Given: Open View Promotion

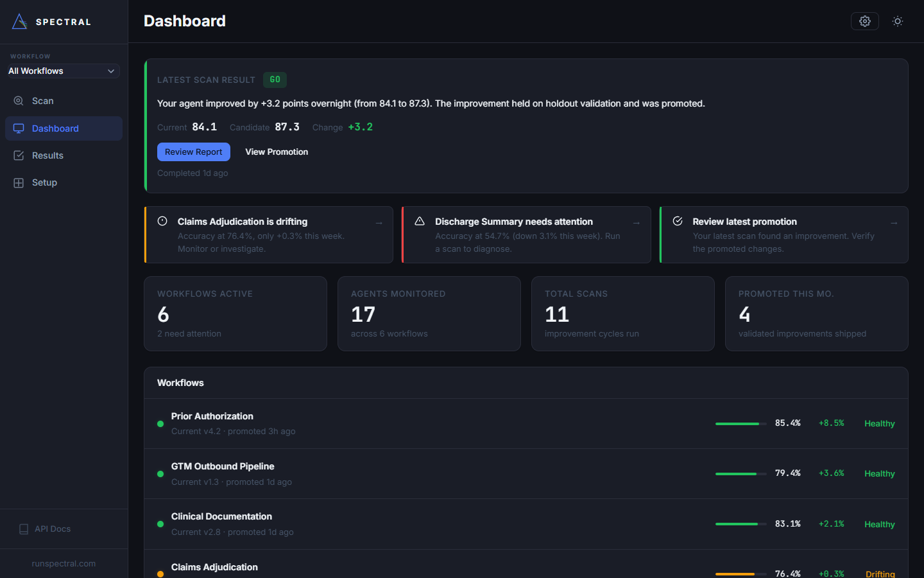Looking at the screenshot, I should click(x=277, y=152).
